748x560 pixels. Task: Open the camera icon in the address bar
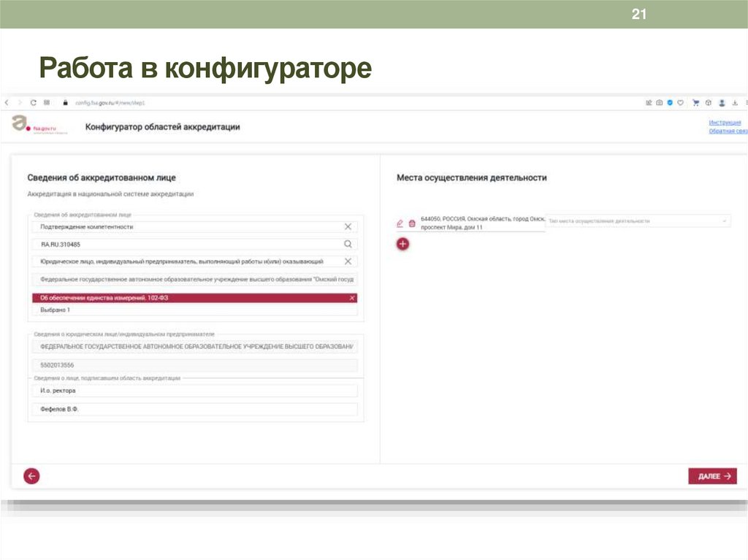click(660, 102)
